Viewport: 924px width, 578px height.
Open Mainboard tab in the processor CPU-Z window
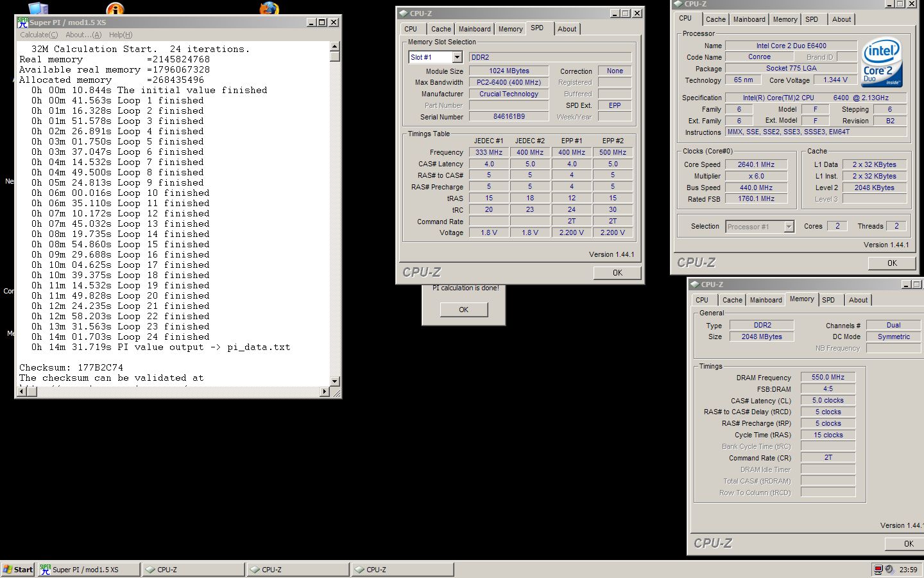pyautogui.click(x=749, y=19)
